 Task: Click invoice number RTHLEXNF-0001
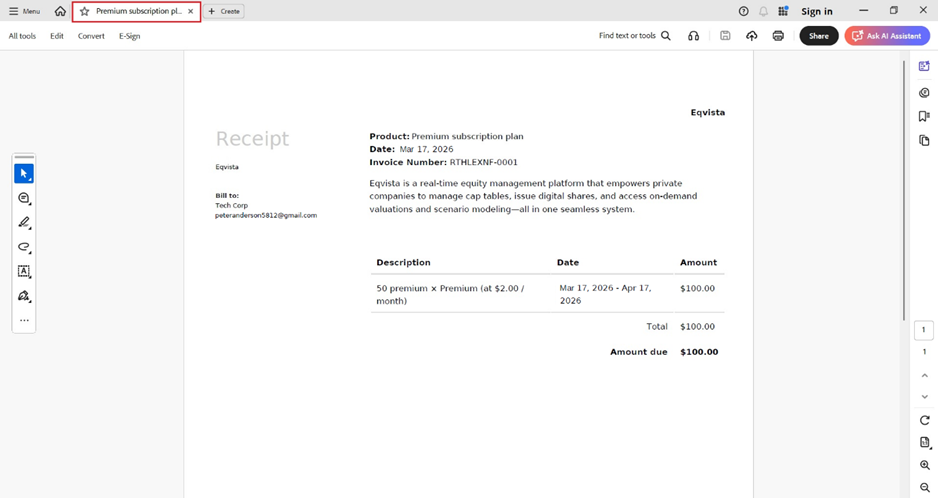(483, 162)
